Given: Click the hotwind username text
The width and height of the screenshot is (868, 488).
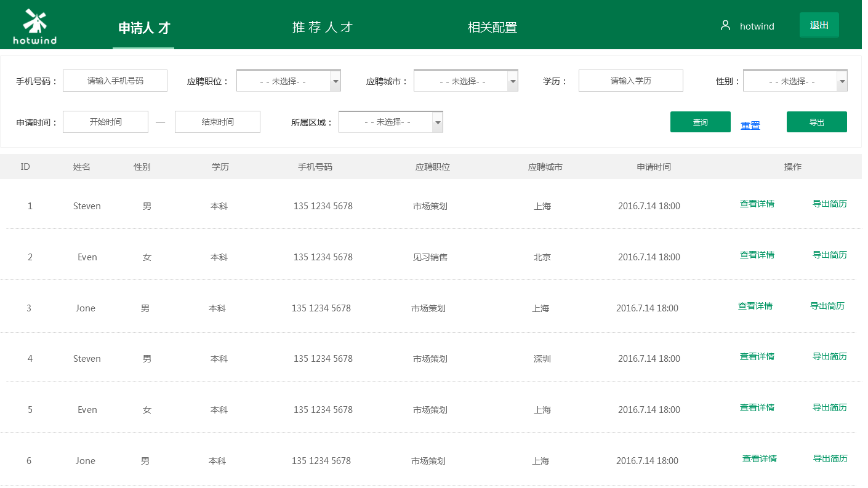Looking at the screenshot, I should click(x=757, y=26).
